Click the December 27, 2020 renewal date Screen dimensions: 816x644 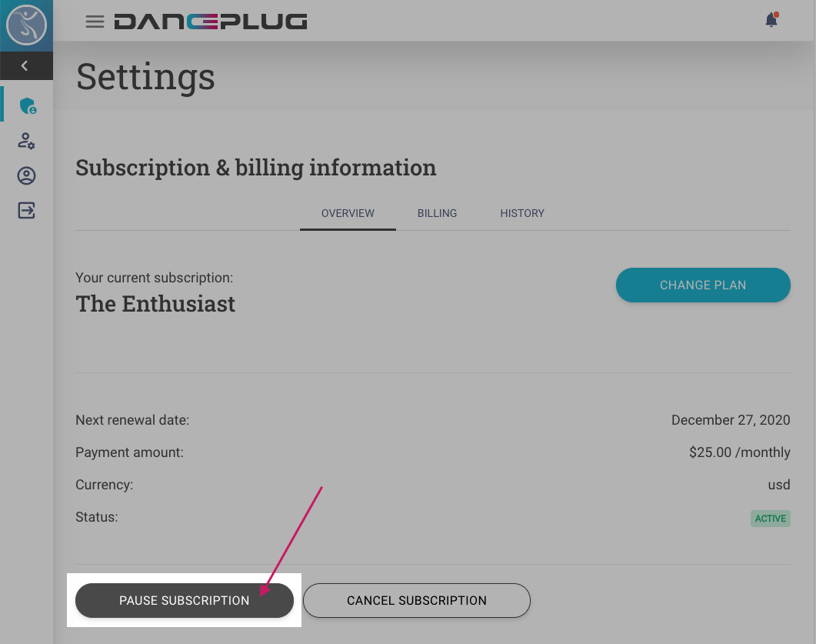tap(731, 420)
